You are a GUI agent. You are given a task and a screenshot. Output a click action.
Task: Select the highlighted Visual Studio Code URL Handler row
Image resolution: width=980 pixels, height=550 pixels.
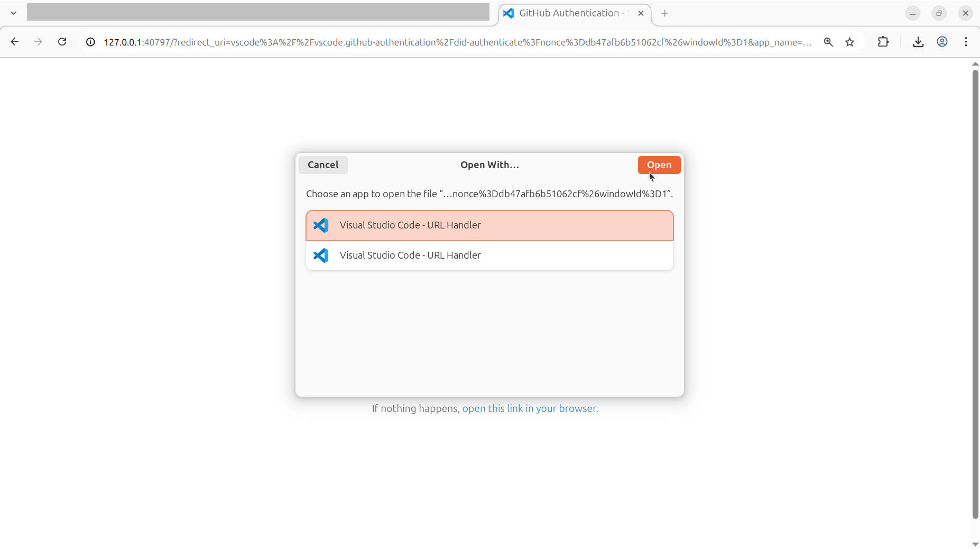tap(489, 225)
